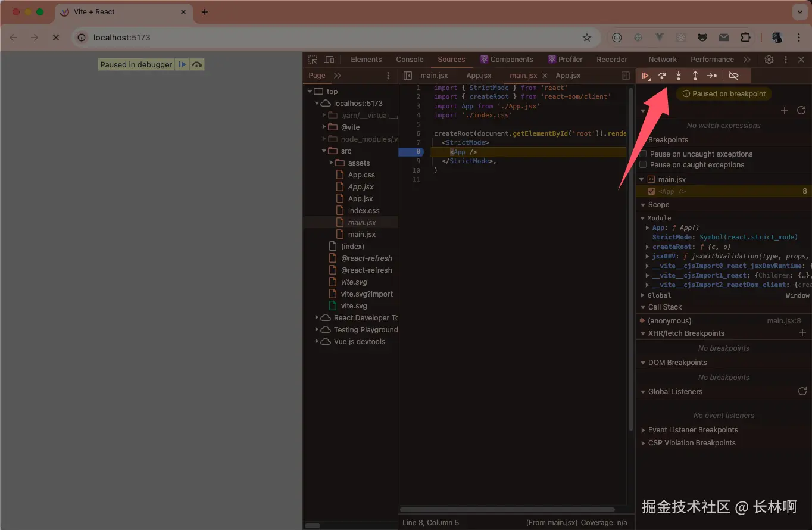Add an XHR/fetch breakpoint with plus
The width and height of the screenshot is (812, 530).
click(802, 333)
